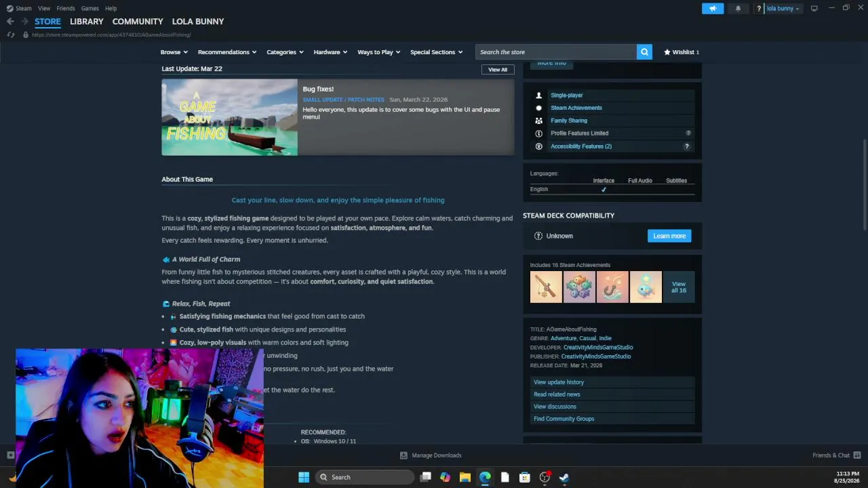Switch to the COMMUNITY tab
Screen dimensions: 868x488
(x=138, y=22)
